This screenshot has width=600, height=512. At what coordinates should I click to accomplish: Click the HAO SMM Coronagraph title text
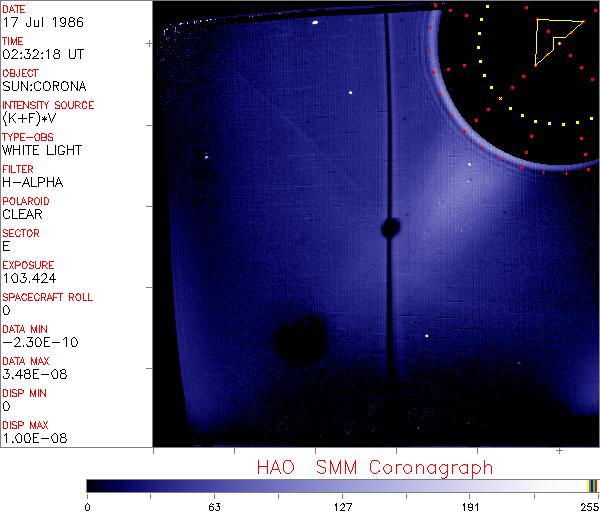(x=374, y=467)
